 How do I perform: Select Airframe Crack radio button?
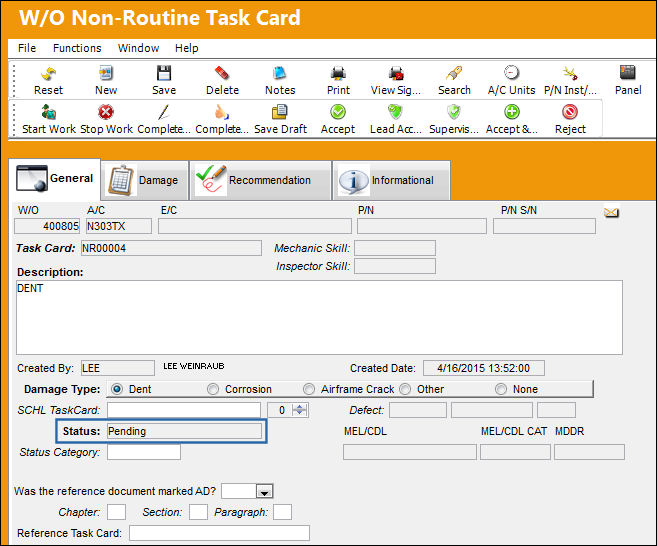(x=309, y=389)
